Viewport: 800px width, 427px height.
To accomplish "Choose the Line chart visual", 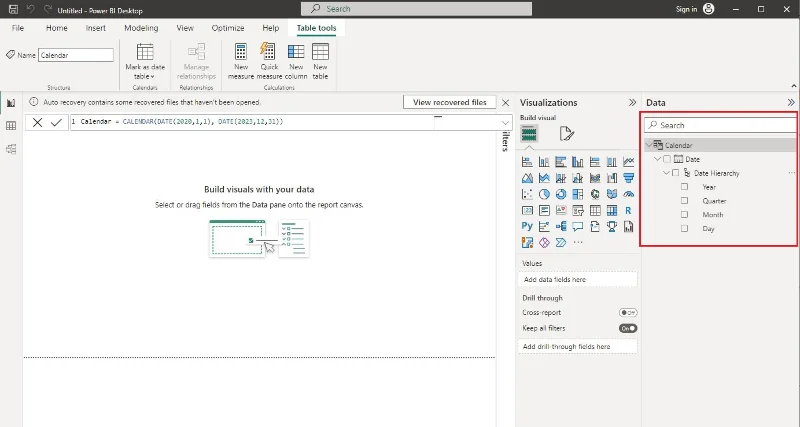I will click(x=629, y=162).
